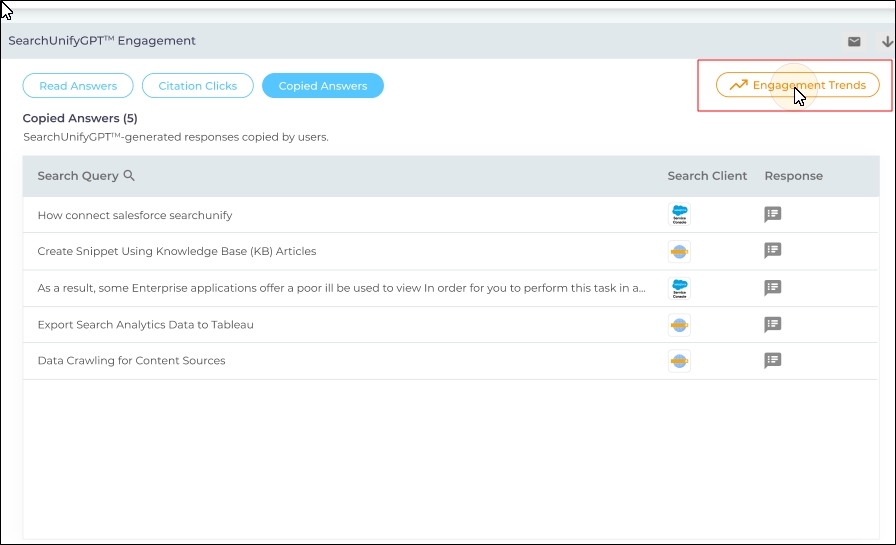The width and height of the screenshot is (896, 545).
Task: Click 'Export Search Analytics Data to Tableau' query
Action: pos(145,325)
